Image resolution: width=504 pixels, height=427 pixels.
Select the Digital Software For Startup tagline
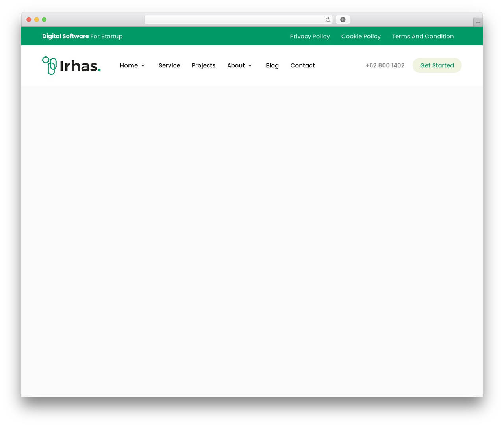click(82, 36)
